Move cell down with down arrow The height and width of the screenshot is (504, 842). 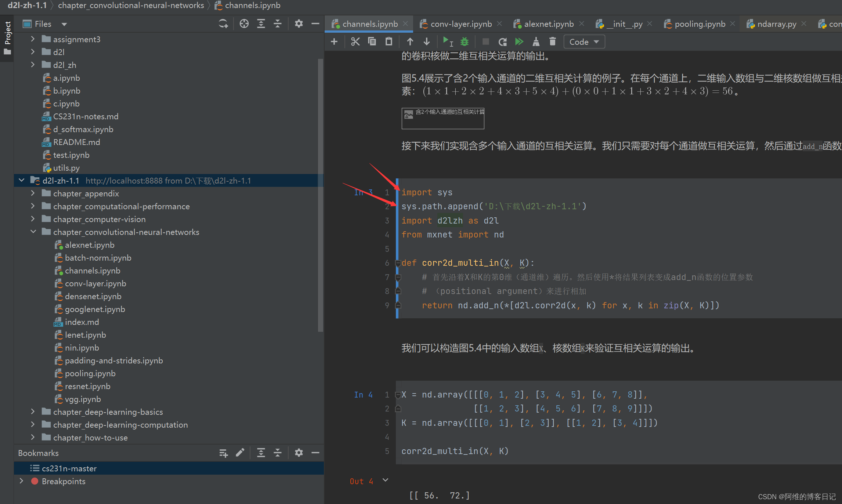click(427, 42)
